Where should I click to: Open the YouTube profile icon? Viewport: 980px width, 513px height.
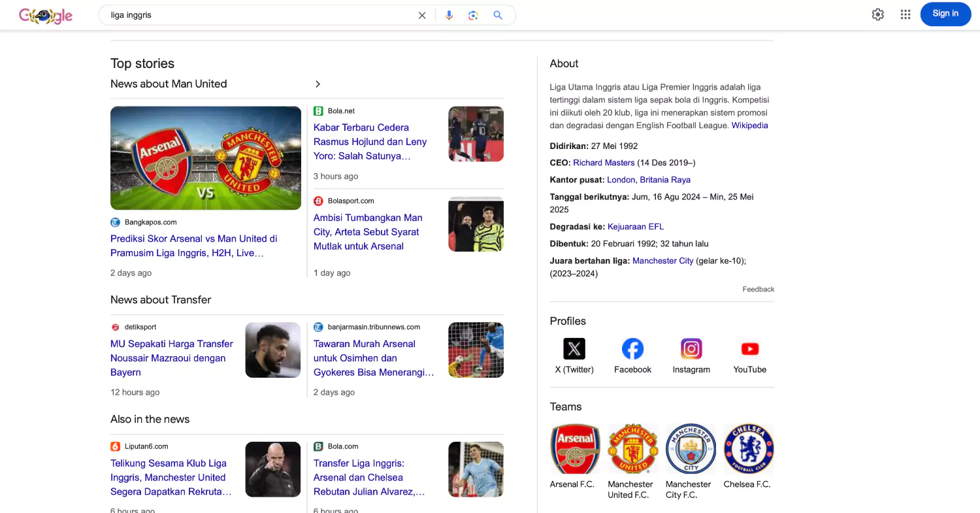(750, 349)
